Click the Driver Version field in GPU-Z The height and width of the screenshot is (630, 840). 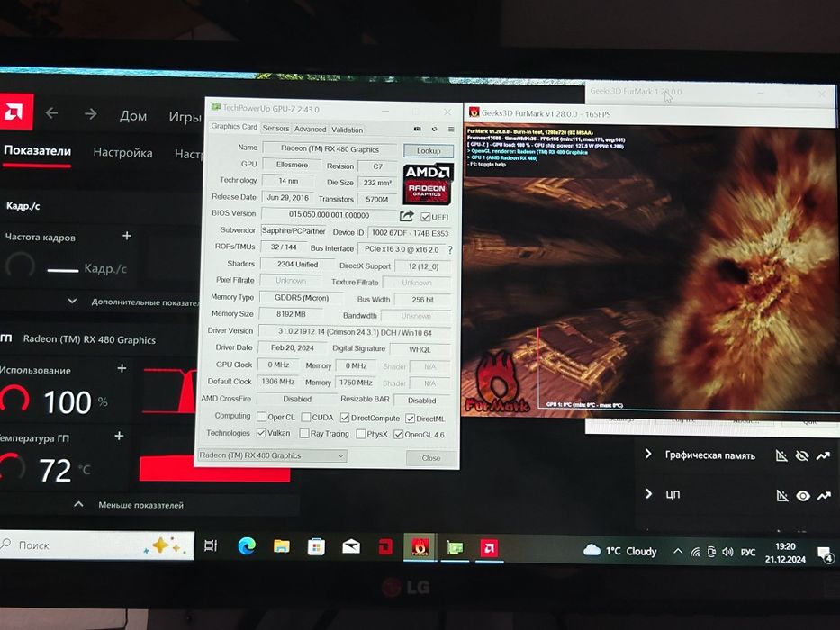(x=355, y=332)
